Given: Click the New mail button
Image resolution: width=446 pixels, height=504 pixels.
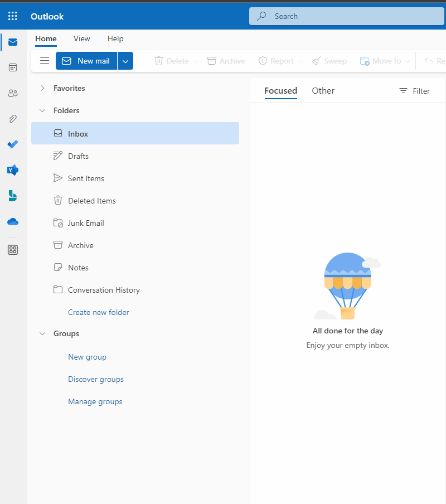Looking at the screenshot, I should tap(86, 61).
